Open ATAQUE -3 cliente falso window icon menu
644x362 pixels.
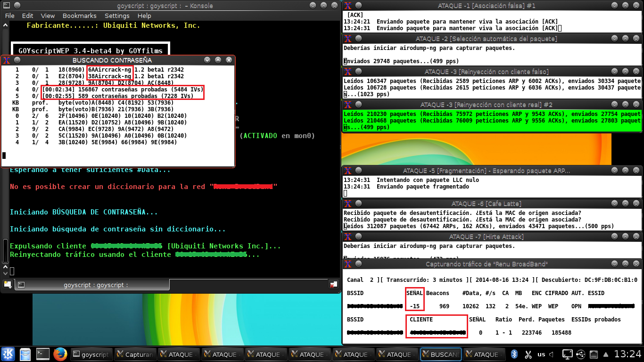[347, 72]
